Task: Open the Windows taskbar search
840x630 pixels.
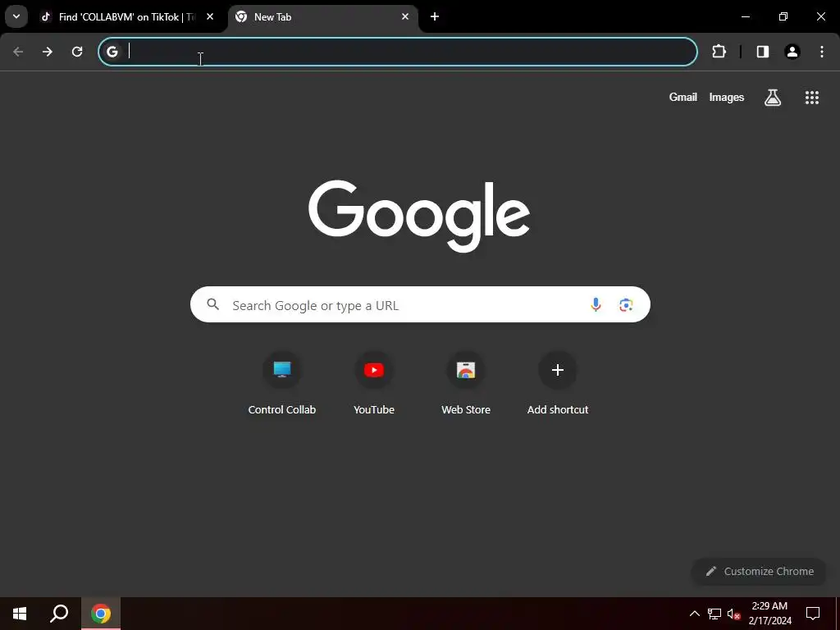Action: click(x=59, y=614)
